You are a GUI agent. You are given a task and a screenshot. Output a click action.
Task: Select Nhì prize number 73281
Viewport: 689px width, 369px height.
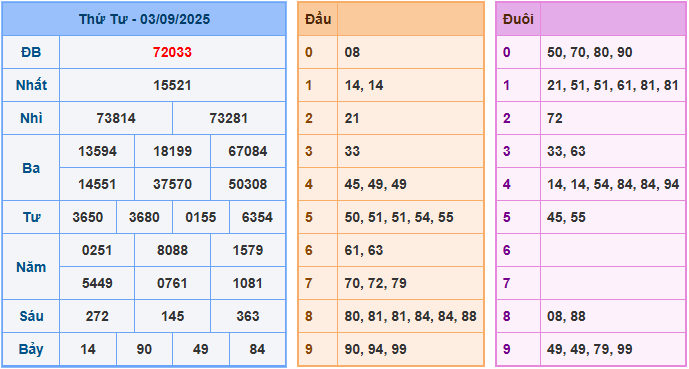click(x=228, y=118)
